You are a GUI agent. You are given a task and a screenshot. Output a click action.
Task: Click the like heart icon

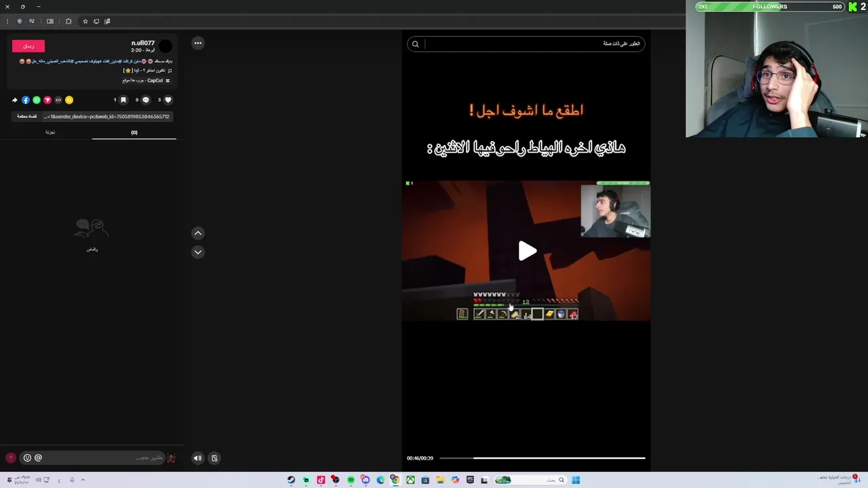coord(168,100)
